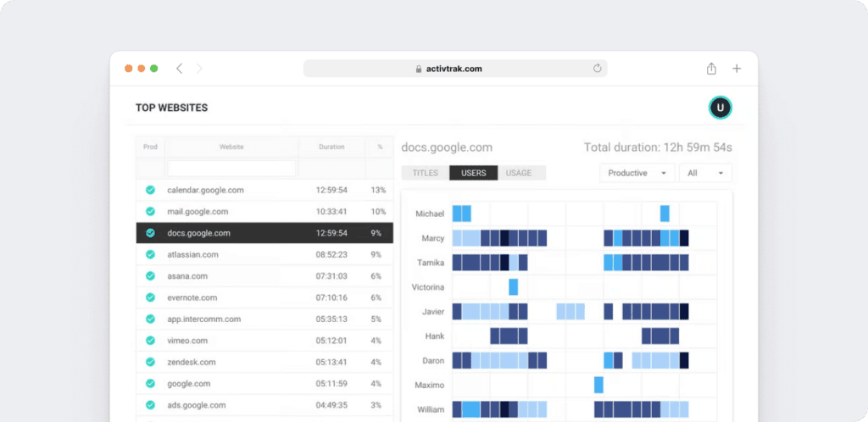Image resolution: width=868 pixels, height=422 pixels.
Task: Switch to the TITLES tab
Action: click(426, 173)
